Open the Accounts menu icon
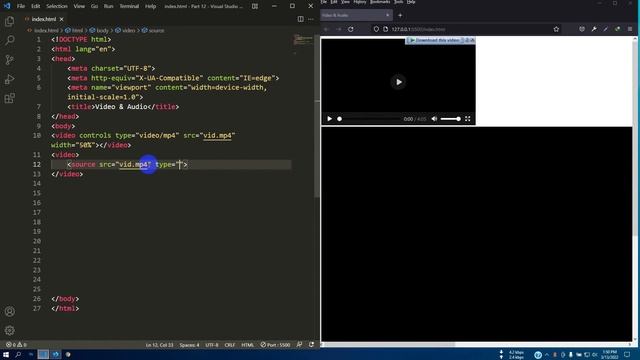 tap(9, 311)
